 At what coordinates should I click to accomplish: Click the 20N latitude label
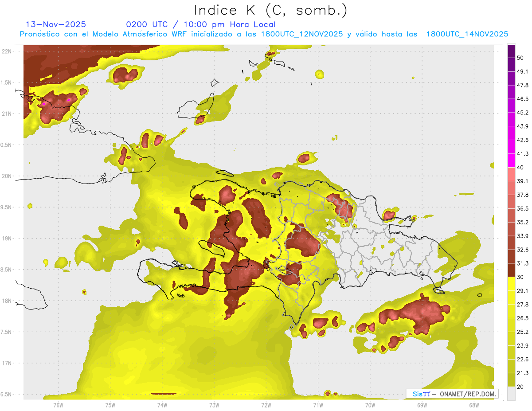8,176
